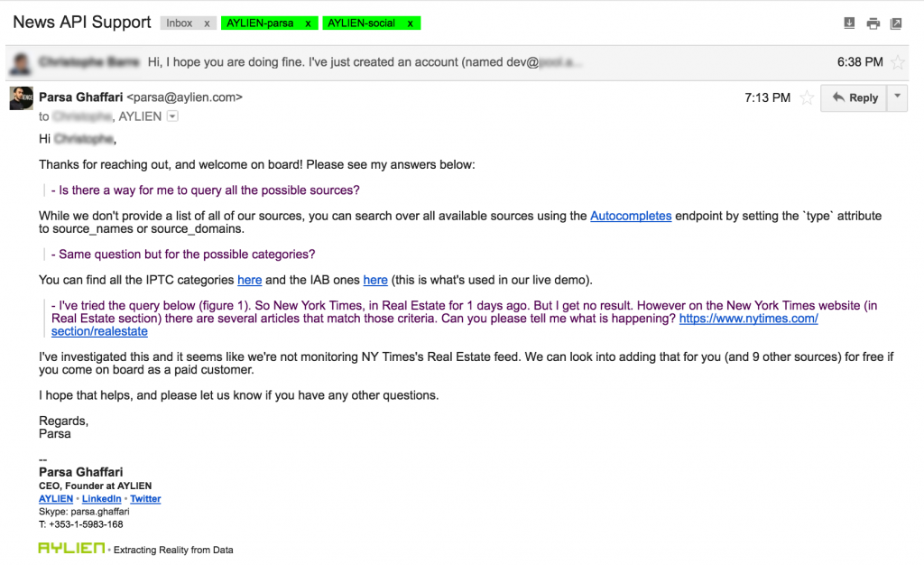Expand the collapsed 6:38 PM message
The width and height of the screenshot is (924, 565).
pos(457,62)
